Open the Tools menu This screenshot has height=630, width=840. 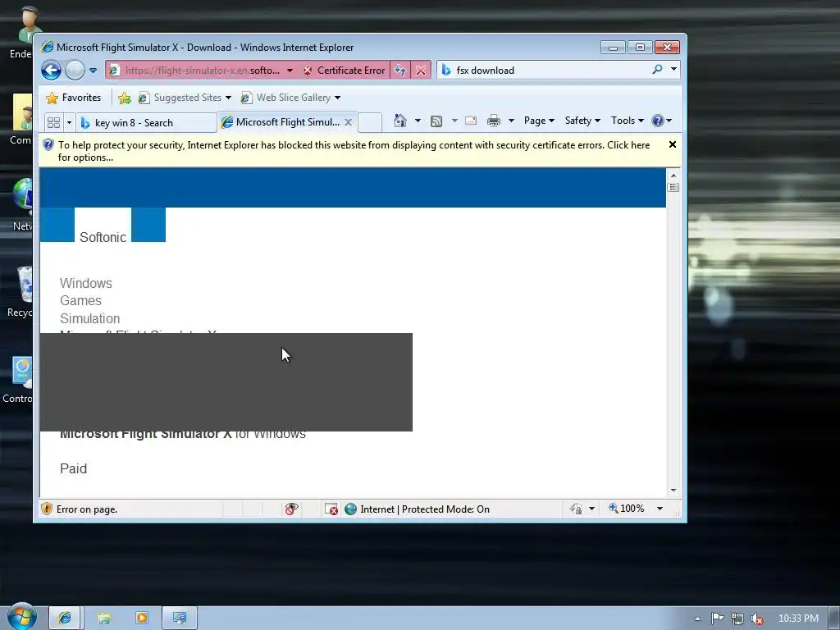click(628, 121)
